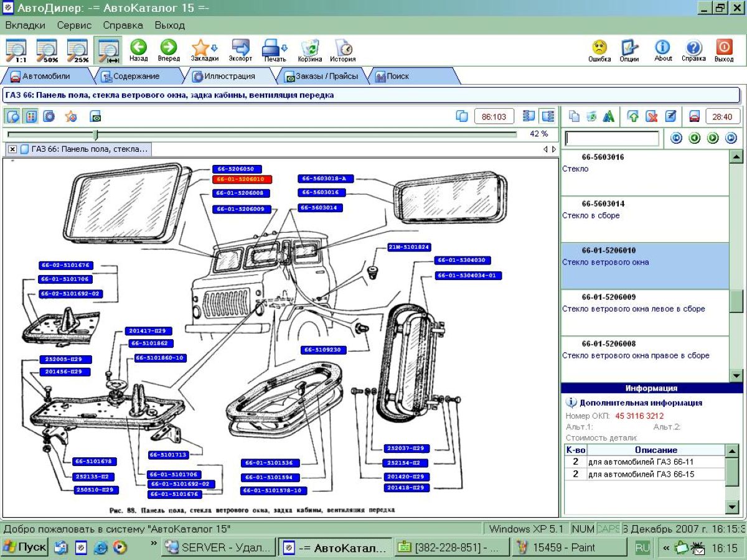Click the 86:103 page counter field
747x560 pixels.
(x=494, y=116)
